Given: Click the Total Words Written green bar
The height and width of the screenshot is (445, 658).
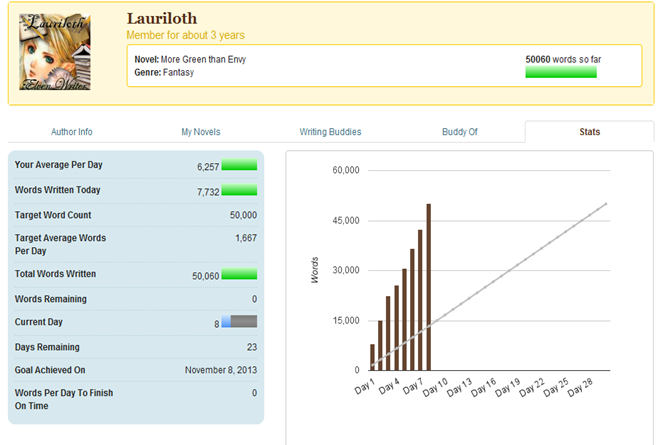Looking at the screenshot, I should [239, 274].
